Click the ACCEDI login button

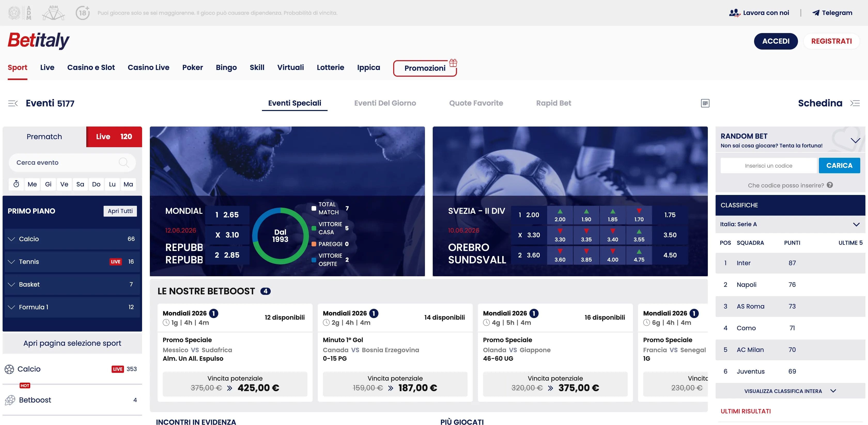pos(776,41)
